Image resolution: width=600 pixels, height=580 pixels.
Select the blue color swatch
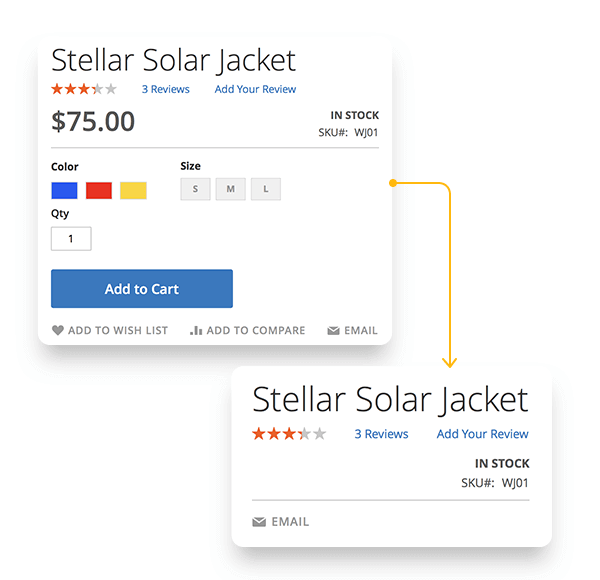64,191
